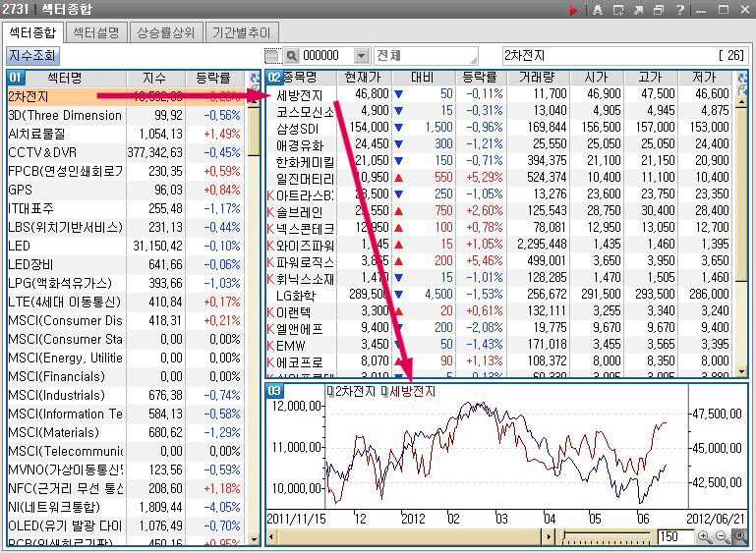The width and height of the screenshot is (756, 553).
Task: Select the LED장비 sector row
Action: click(x=126, y=264)
